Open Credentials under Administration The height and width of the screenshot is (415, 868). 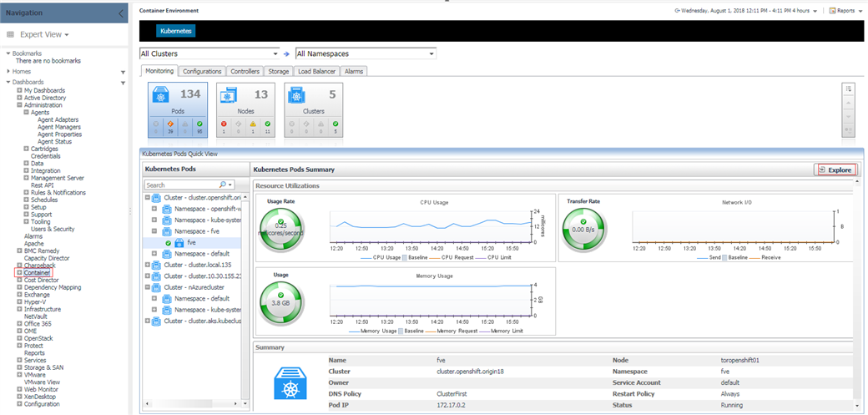(x=46, y=156)
